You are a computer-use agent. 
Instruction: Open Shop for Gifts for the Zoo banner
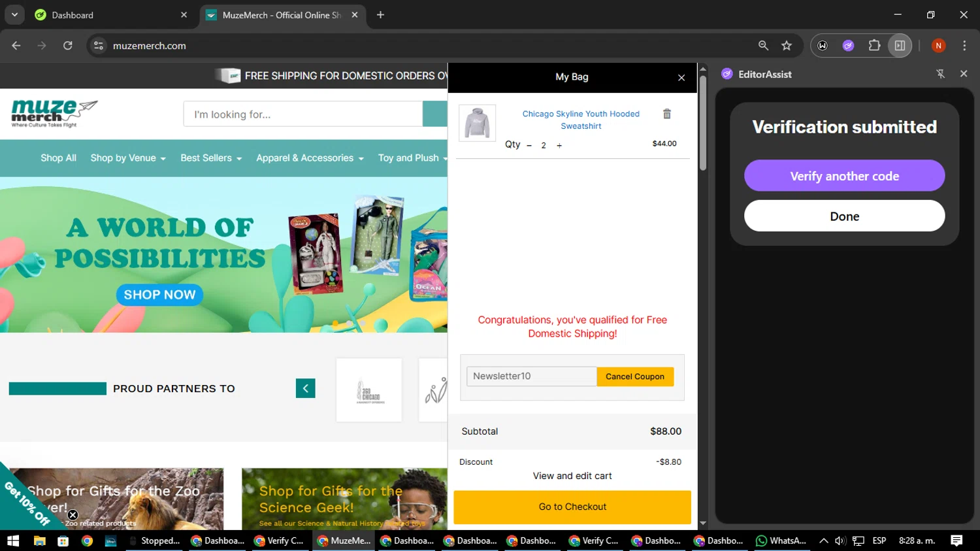pyautogui.click(x=118, y=499)
